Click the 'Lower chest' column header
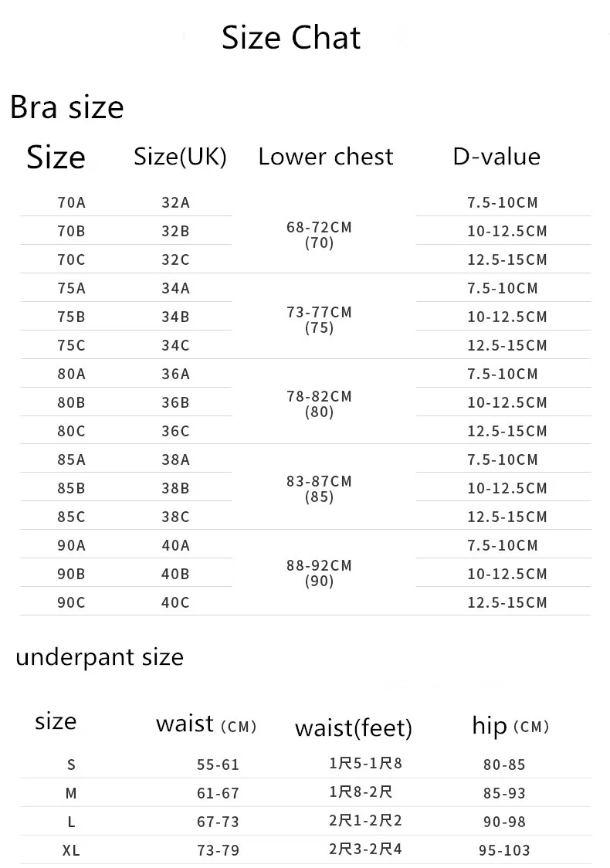This screenshot has width=610, height=868. (326, 157)
